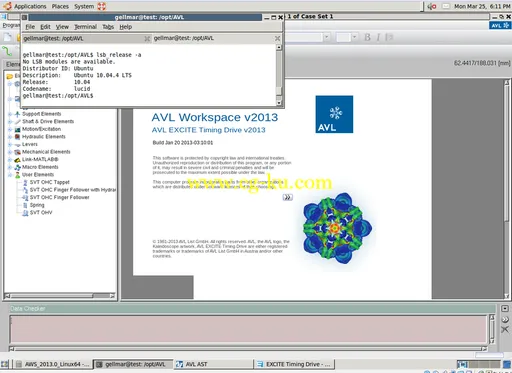Image resolution: width=512 pixels, height=373 pixels.
Task: Open the Places menu in the top panel
Action: [x=60, y=6]
